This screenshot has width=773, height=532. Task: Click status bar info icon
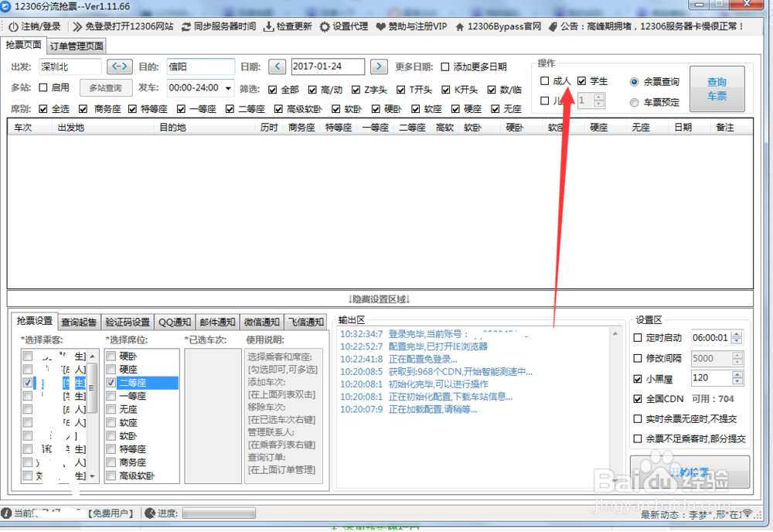6,513
